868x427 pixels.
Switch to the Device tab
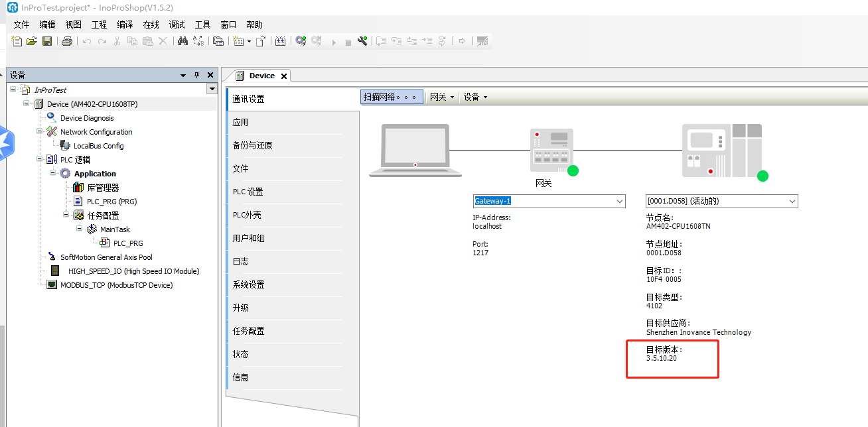coord(261,75)
